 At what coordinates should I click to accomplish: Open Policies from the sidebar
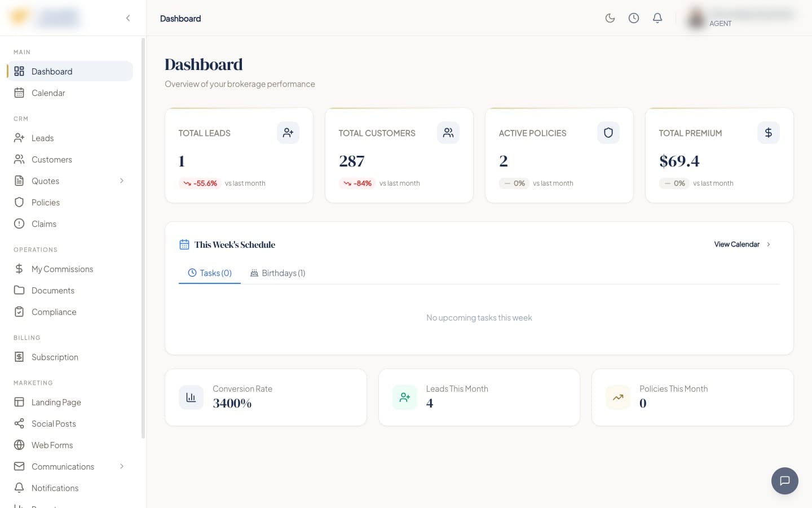[70, 202]
